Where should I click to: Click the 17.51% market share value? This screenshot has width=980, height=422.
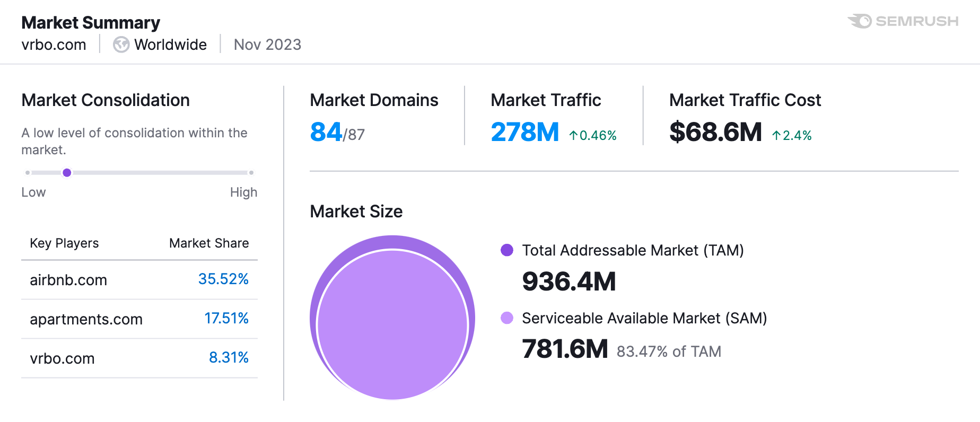point(226,318)
